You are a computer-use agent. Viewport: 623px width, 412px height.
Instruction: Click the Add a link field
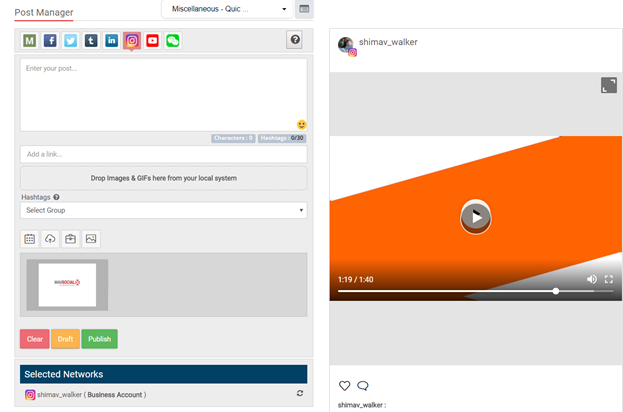tap(163, 154)
